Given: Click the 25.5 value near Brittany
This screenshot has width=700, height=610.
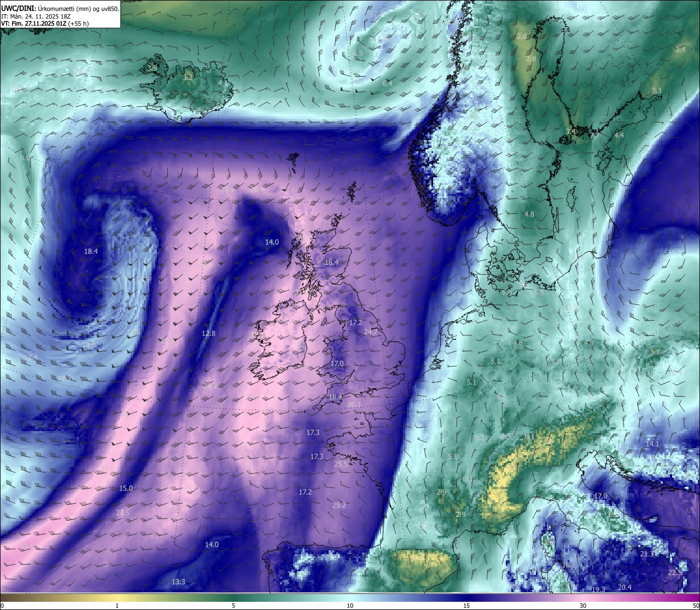Looking at the screenshot, I should [341, 464].
